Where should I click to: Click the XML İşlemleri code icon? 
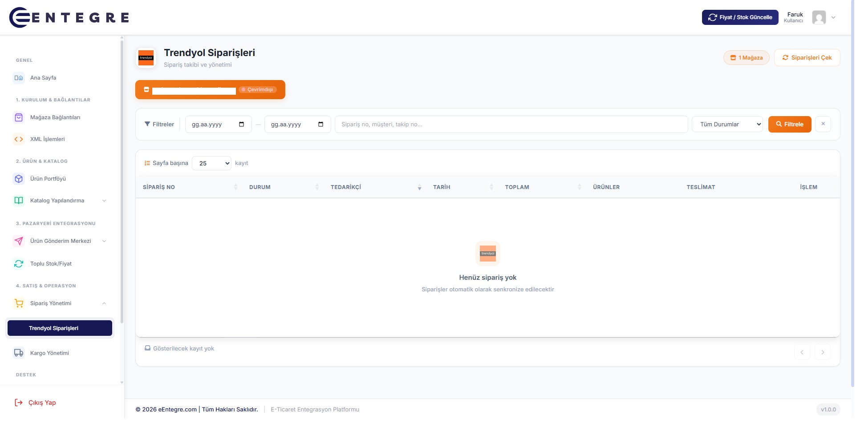19,139
